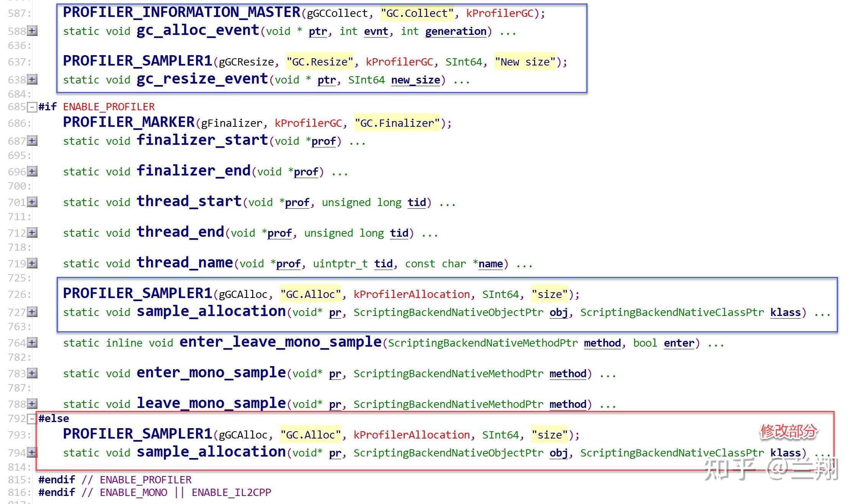Expand the folded enter_leave_mono_sample function
Image resolution: width=861 pixels, height=504 pixels.
click(33, 342)
